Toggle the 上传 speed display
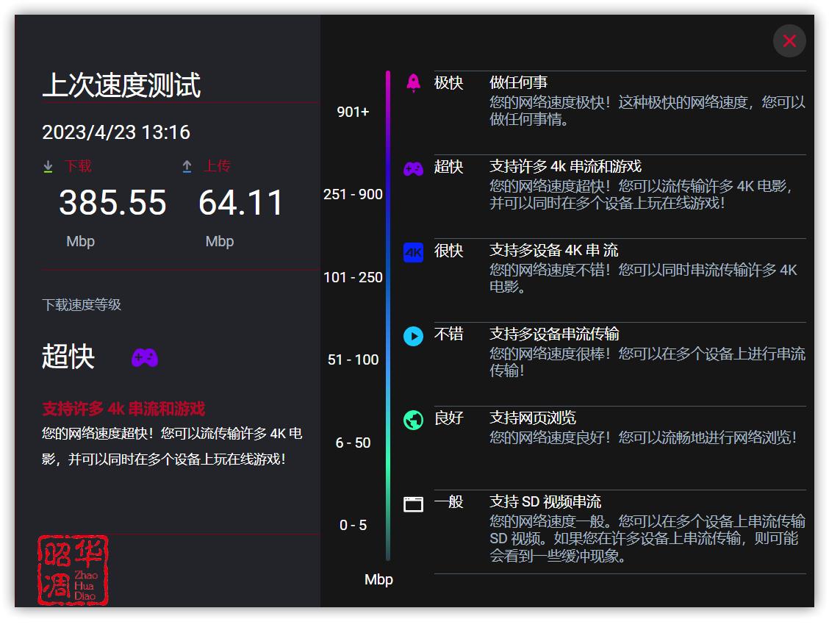 (216, 166)
